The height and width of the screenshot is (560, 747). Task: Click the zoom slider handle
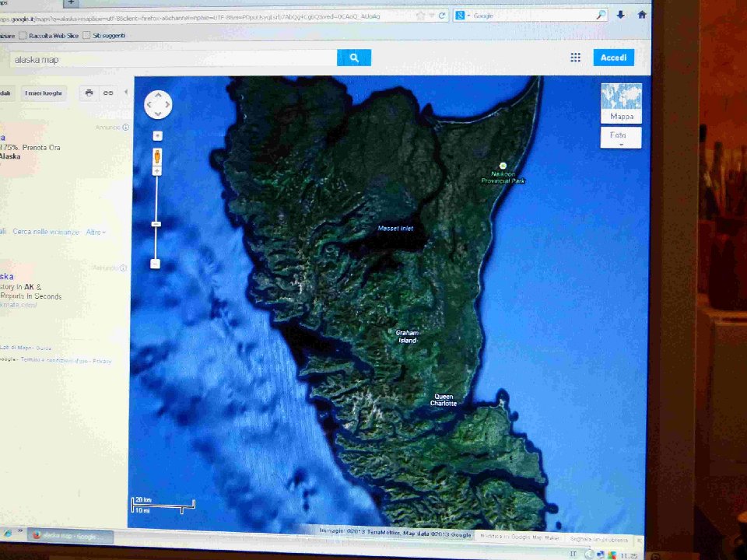click(x=156, y=224)
